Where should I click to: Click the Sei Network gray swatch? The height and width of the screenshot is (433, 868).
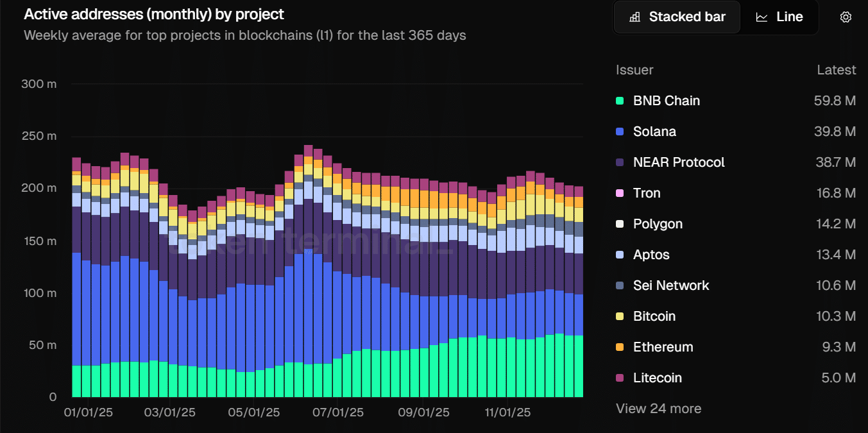pos(620,285)
